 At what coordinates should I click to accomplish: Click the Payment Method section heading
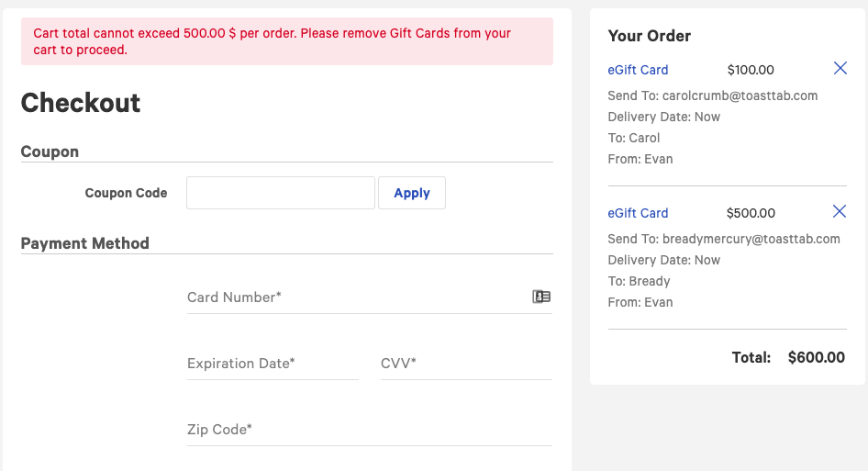84,243
